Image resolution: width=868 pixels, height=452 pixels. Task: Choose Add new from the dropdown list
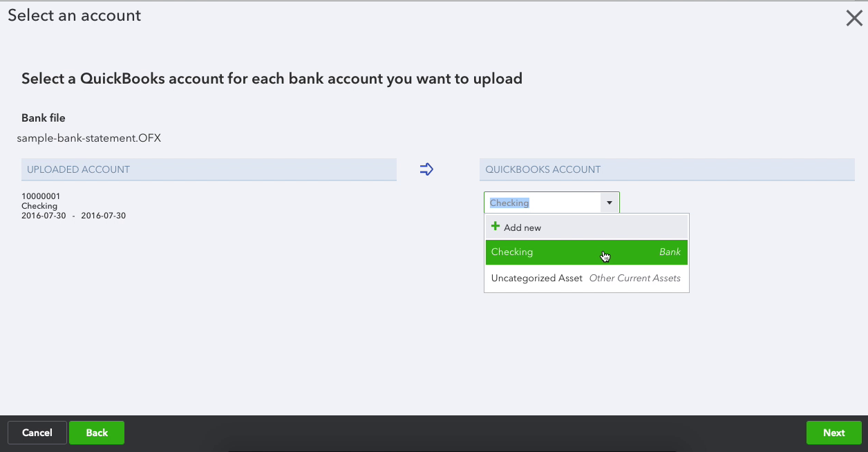(587, 227)
